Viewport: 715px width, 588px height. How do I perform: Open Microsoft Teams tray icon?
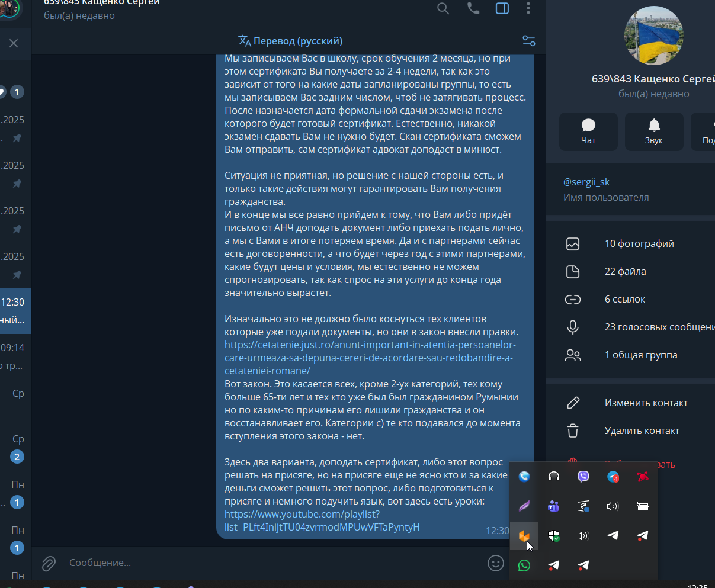(554, 506)
